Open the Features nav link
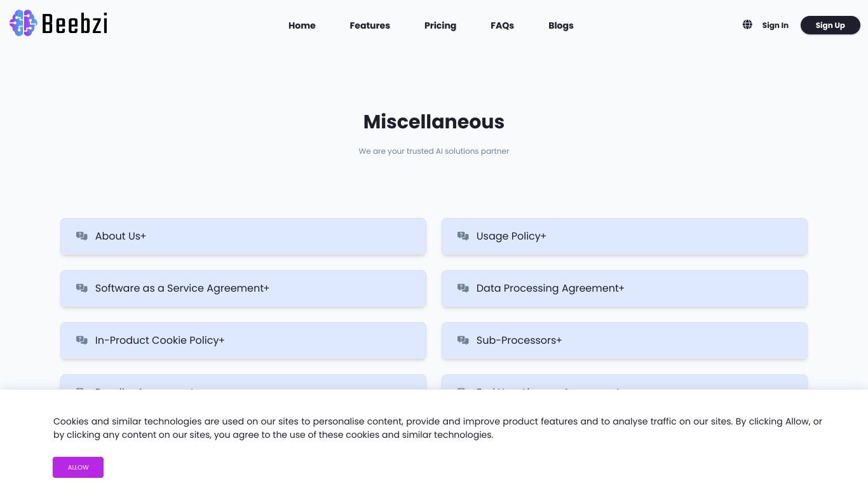 [370, 25]
